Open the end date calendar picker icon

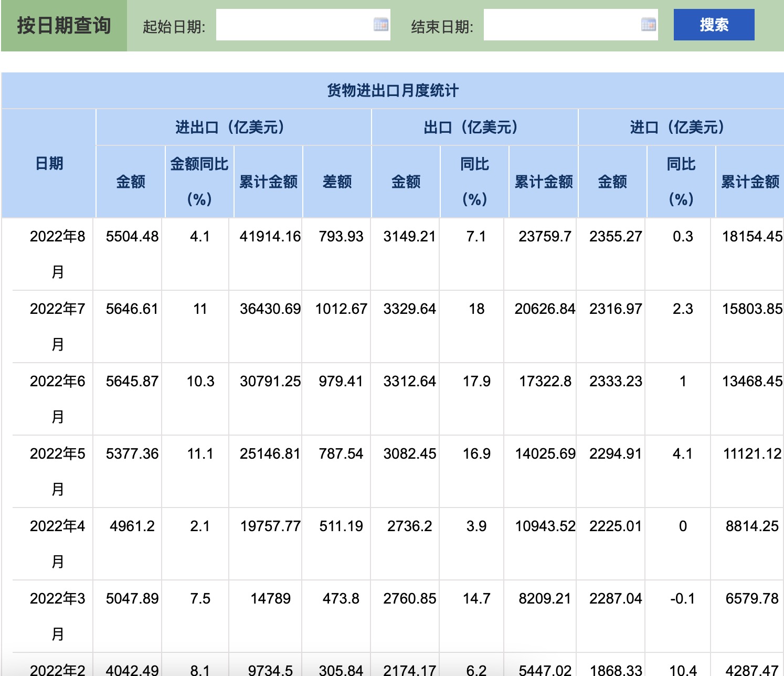(648, 24)
